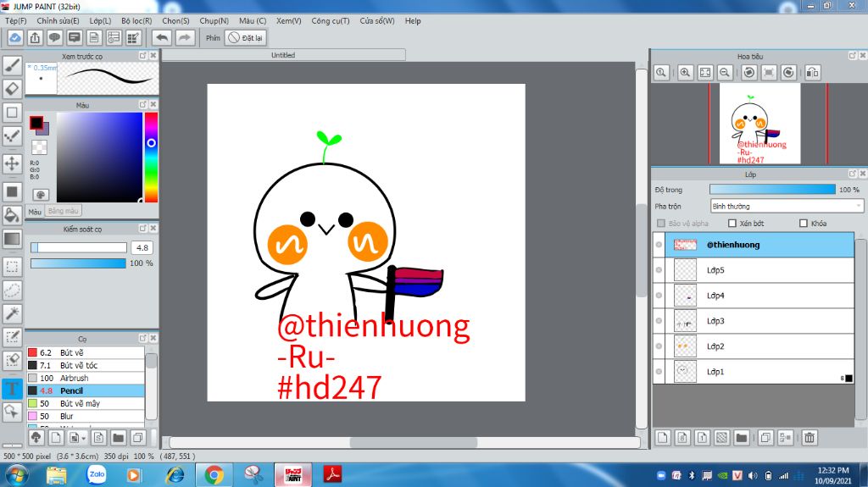Toggle visibility of Lớp1 layer
This screenshot has width=868, height=487.
659,371
